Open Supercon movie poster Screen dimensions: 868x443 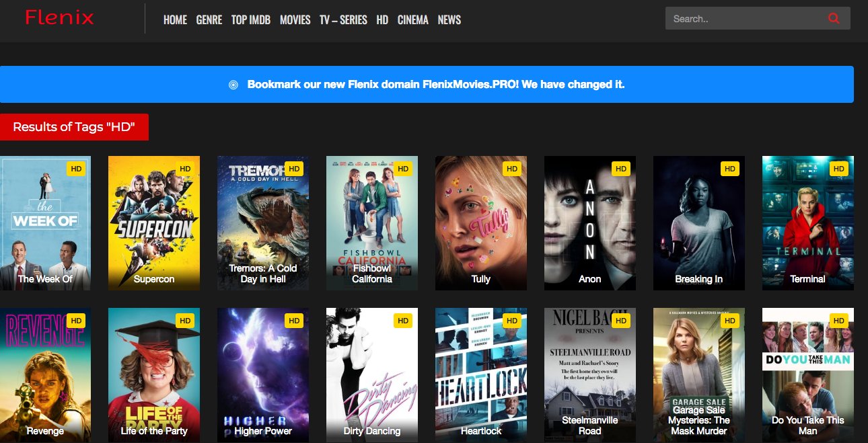[x=154, y=223]
